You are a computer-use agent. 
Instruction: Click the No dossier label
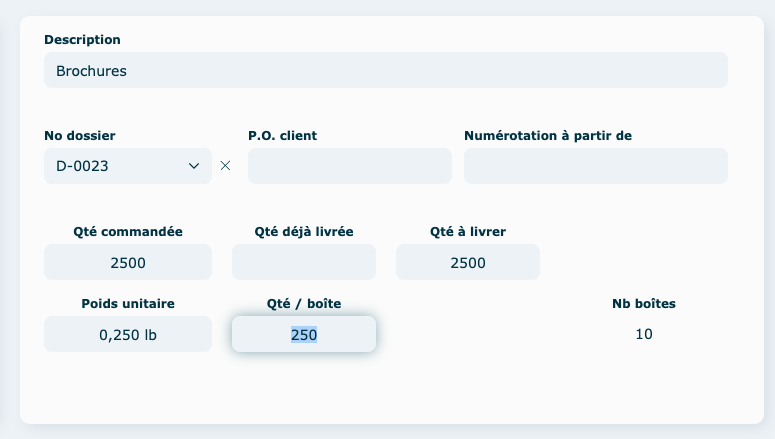[x=87, y=135]
